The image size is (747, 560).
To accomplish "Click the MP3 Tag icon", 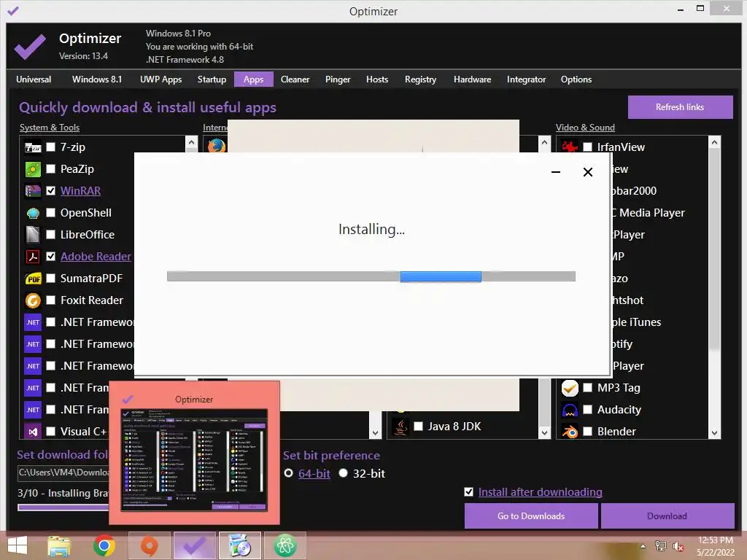I will tap(570, 388).
